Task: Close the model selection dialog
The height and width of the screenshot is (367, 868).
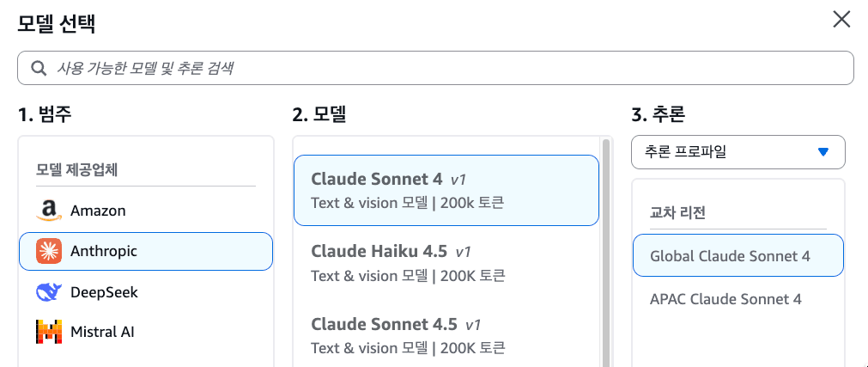Action: click(x=841, y=20)
